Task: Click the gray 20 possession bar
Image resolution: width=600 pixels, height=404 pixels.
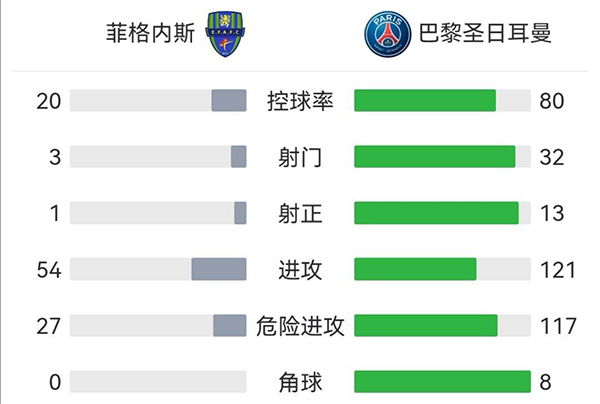Action: click(x=229, y=101)
